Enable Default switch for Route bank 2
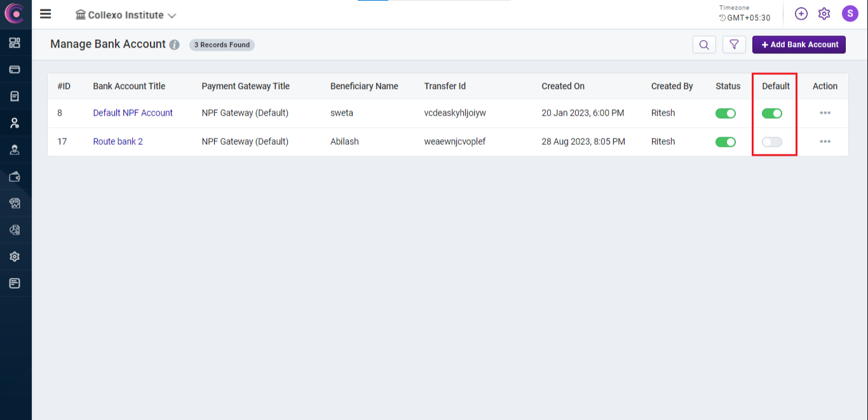Viewport: 868px width, 420px height. [771, 142]
